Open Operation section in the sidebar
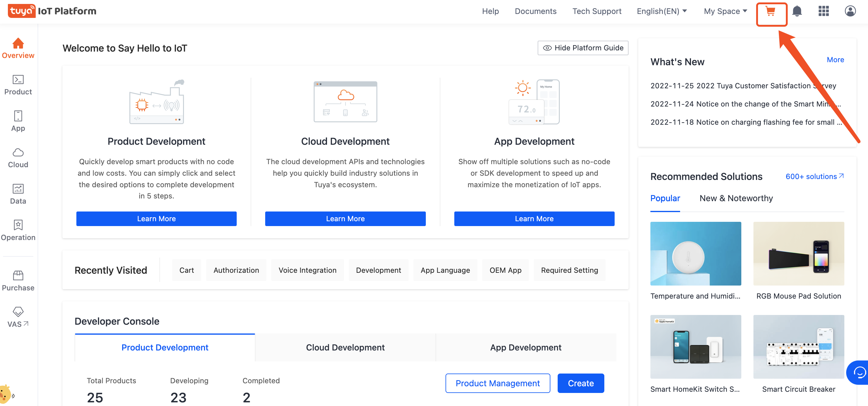Image resolution: width=868 pixels, height=406 pixels. coord(18,231)
